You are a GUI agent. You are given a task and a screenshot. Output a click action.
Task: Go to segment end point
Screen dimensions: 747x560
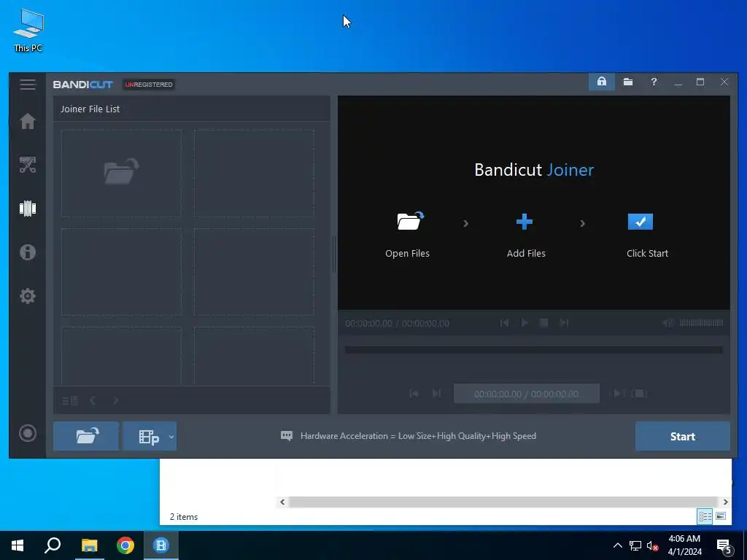[436, 393]
